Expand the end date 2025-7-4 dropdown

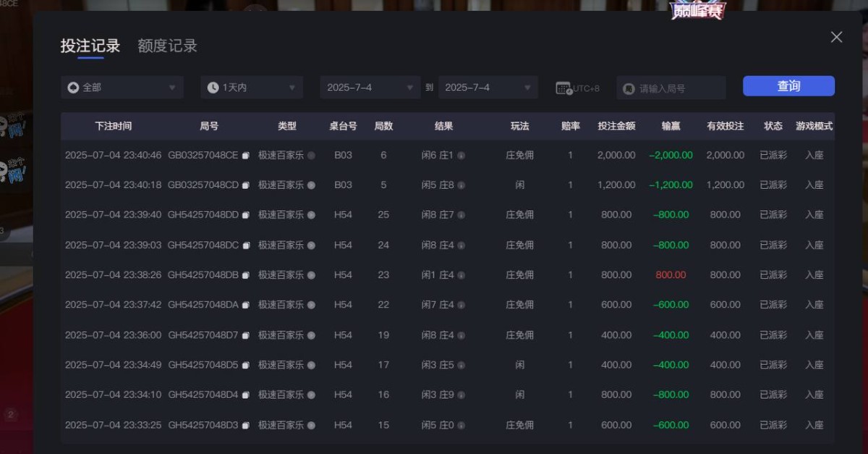click(488, 87)
